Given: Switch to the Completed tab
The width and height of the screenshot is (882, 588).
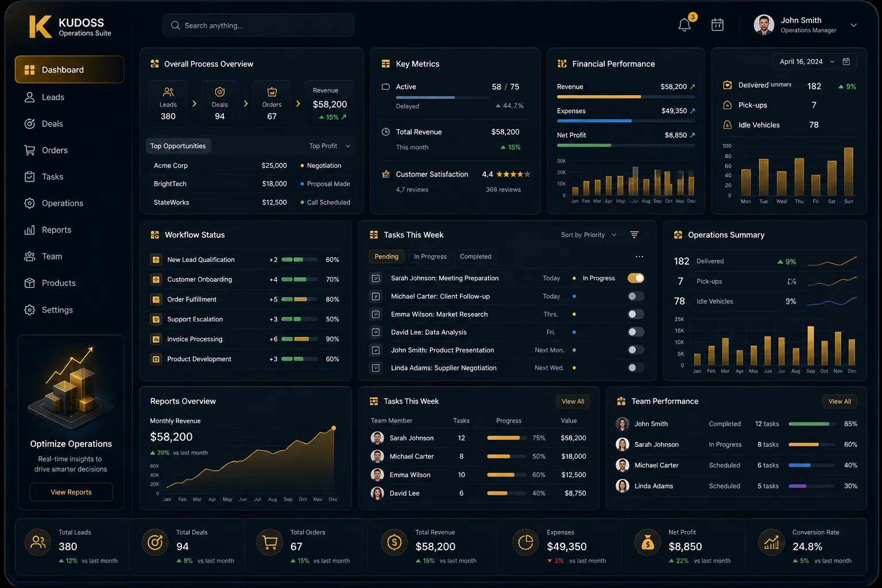Looking at the screenshot, I should 475,257.
